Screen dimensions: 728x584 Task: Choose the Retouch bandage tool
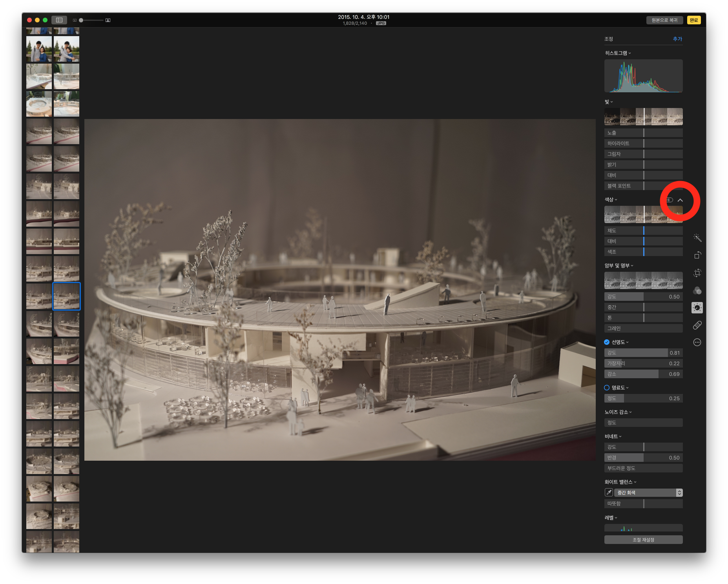click(x=697, y=325)
